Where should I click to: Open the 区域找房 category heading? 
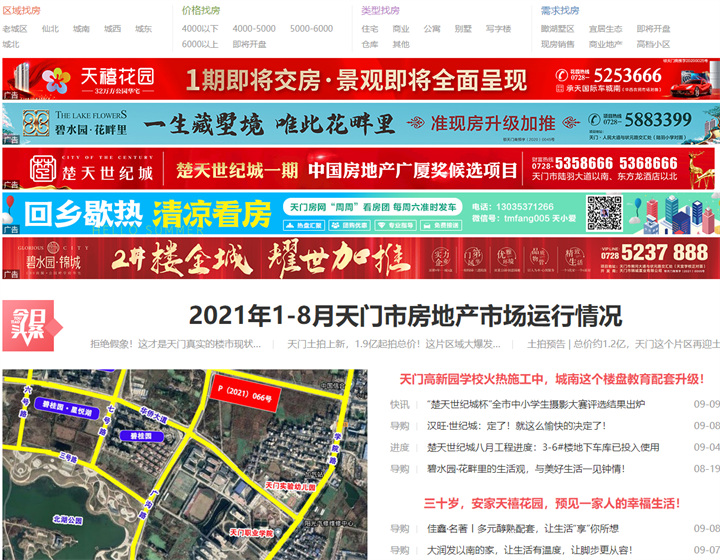20,11
